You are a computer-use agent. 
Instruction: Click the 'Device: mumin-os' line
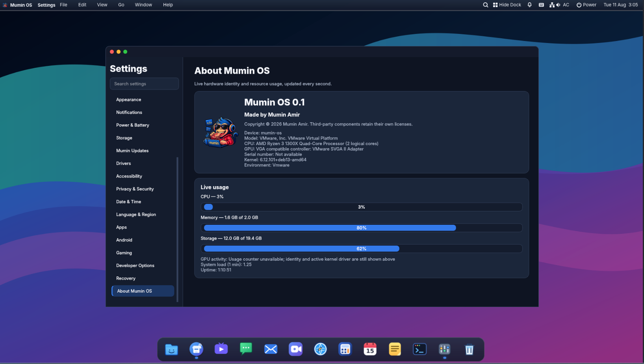click(263, 133)
